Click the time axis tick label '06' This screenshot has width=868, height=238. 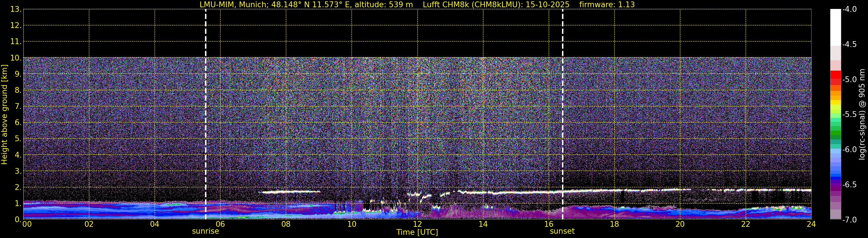coord(220,224)
